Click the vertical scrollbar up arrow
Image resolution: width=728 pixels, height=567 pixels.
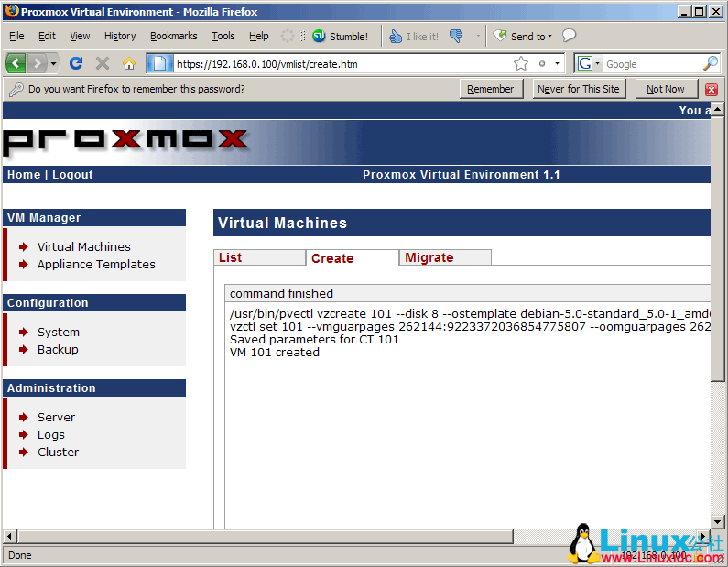[717, 109]
